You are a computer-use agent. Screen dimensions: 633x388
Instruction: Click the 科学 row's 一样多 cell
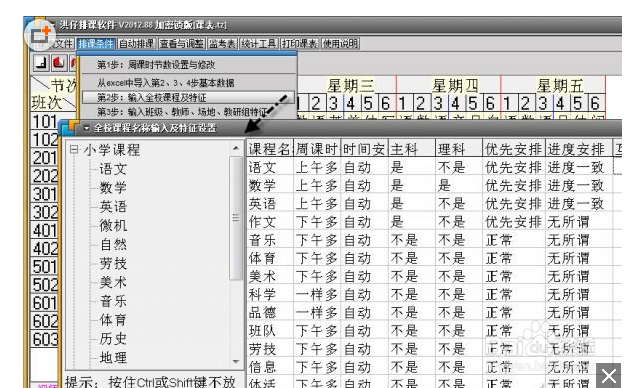tap(317, 294)
